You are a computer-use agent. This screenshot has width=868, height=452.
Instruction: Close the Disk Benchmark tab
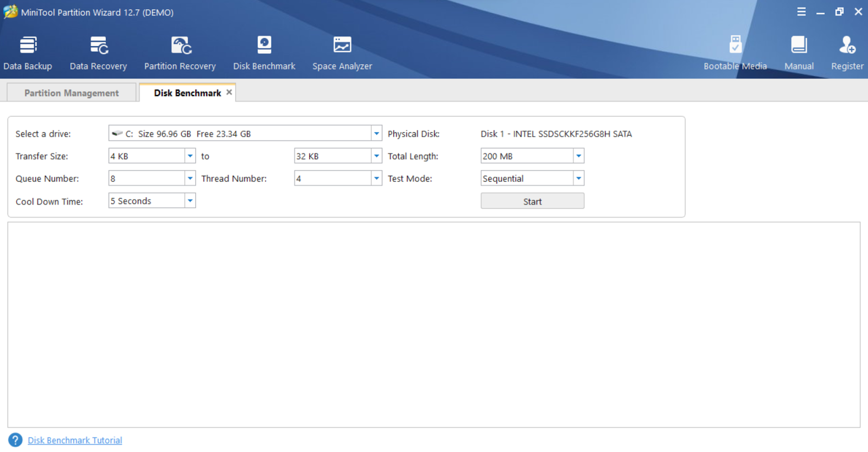point(229,92)
